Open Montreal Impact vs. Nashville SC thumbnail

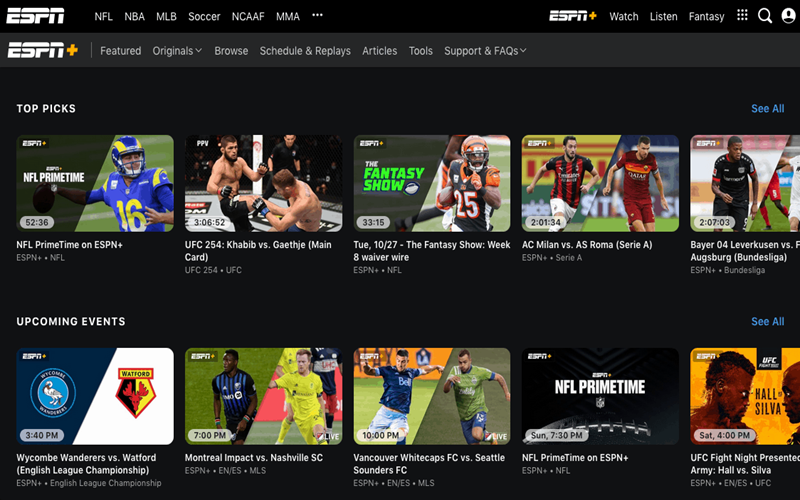(263, 396)
